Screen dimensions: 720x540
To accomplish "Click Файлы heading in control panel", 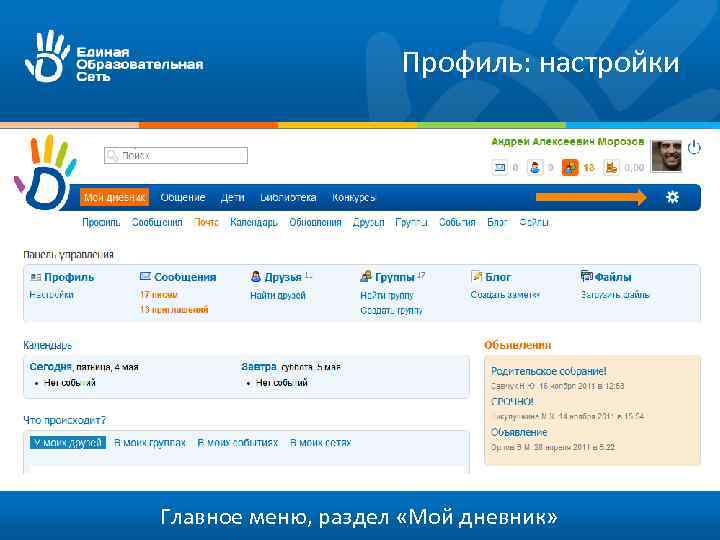I will (x=613, y=277).
